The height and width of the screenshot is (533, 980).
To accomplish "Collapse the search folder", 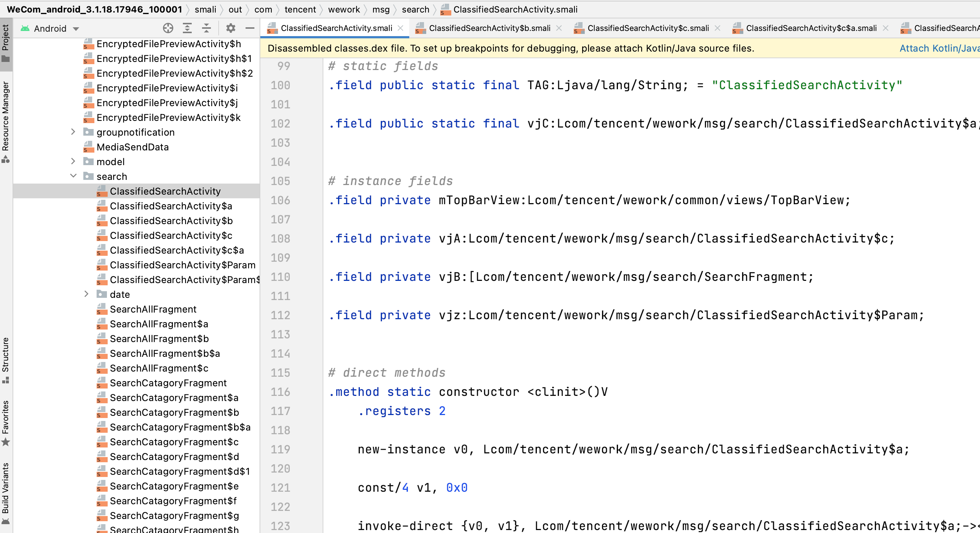I will [73, 176].
